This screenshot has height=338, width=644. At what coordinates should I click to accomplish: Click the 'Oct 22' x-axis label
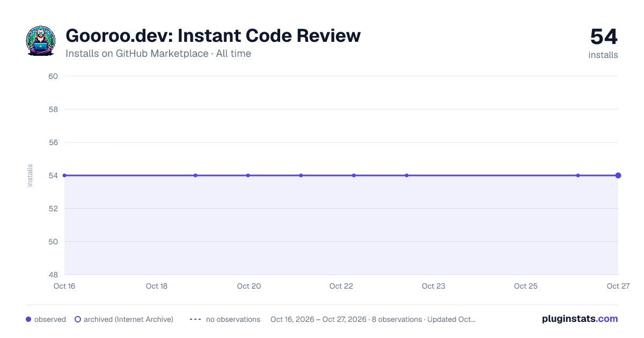click(x=341, y=286)
